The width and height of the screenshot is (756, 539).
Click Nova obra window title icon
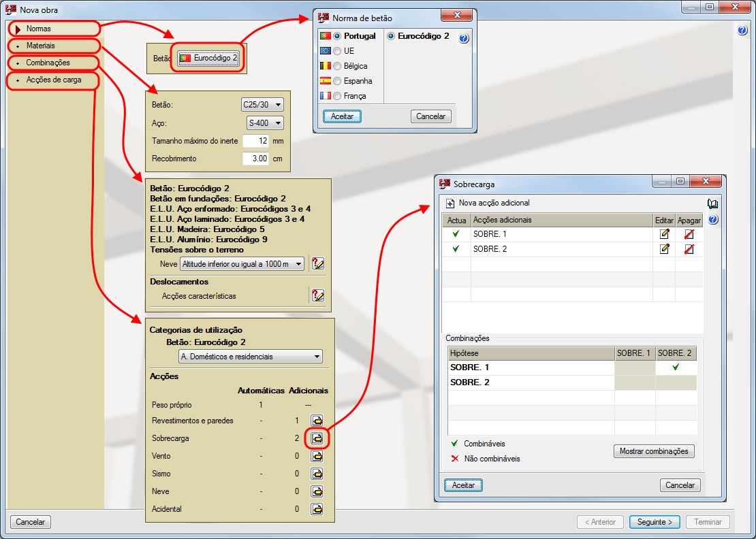point(11,9)
